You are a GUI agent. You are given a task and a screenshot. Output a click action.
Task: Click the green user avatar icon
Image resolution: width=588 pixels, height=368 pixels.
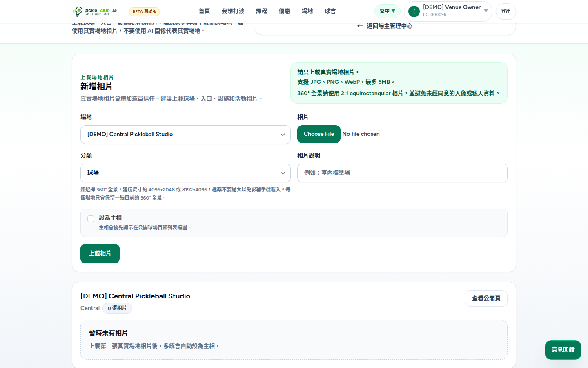(414, 11)
